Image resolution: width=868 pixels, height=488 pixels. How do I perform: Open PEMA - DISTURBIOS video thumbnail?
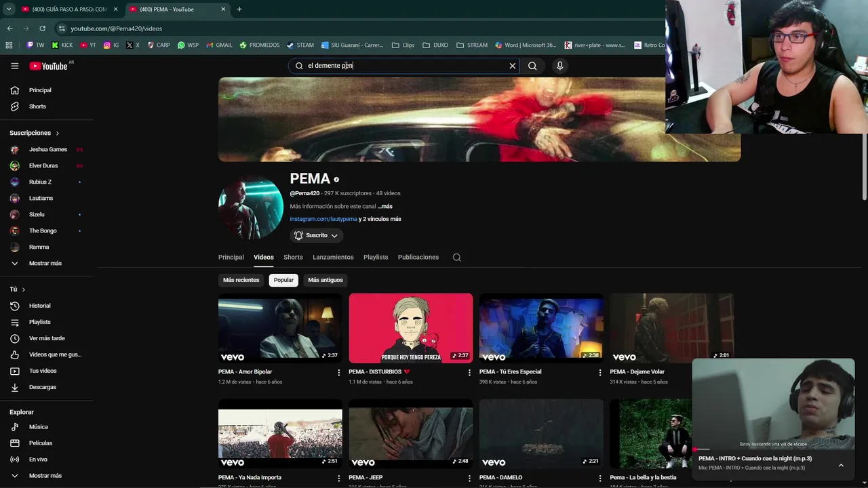411,328
